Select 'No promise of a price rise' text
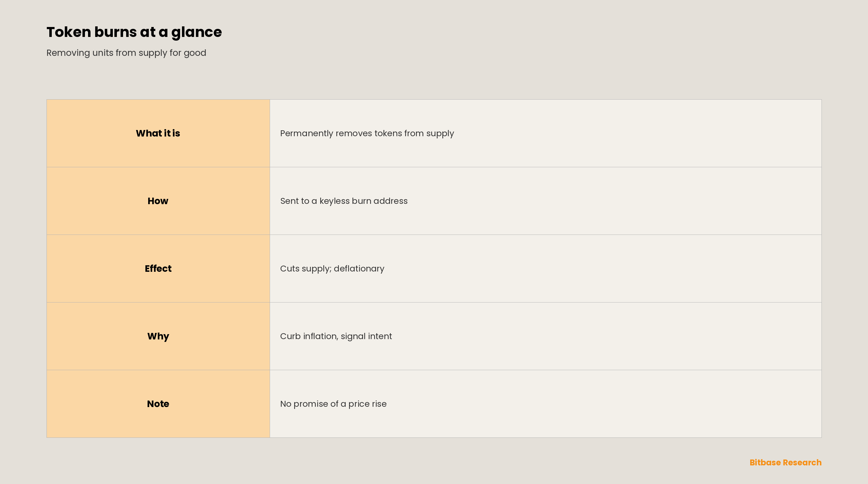This screenshot has width=868, height=484. tap(333, 404)
